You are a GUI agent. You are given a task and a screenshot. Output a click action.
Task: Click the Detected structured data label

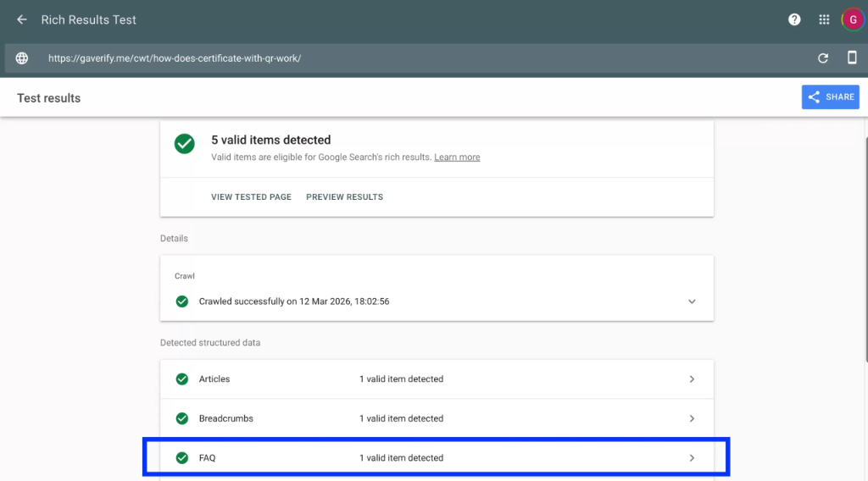(210, 343)
